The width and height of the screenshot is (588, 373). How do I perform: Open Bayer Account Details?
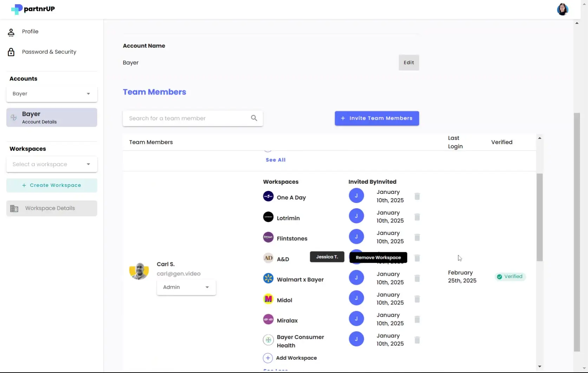tap(51, 117)
